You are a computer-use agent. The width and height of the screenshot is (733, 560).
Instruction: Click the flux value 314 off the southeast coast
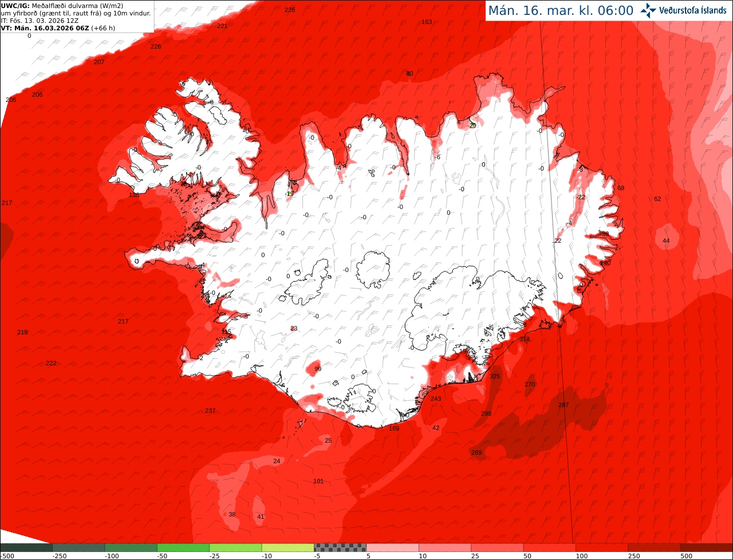(x=525, y=339)
